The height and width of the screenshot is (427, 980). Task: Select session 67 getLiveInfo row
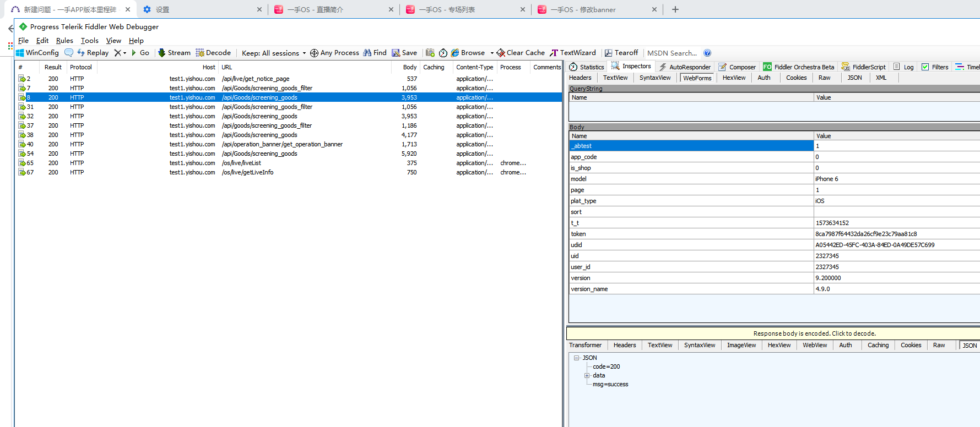[288, 172]
